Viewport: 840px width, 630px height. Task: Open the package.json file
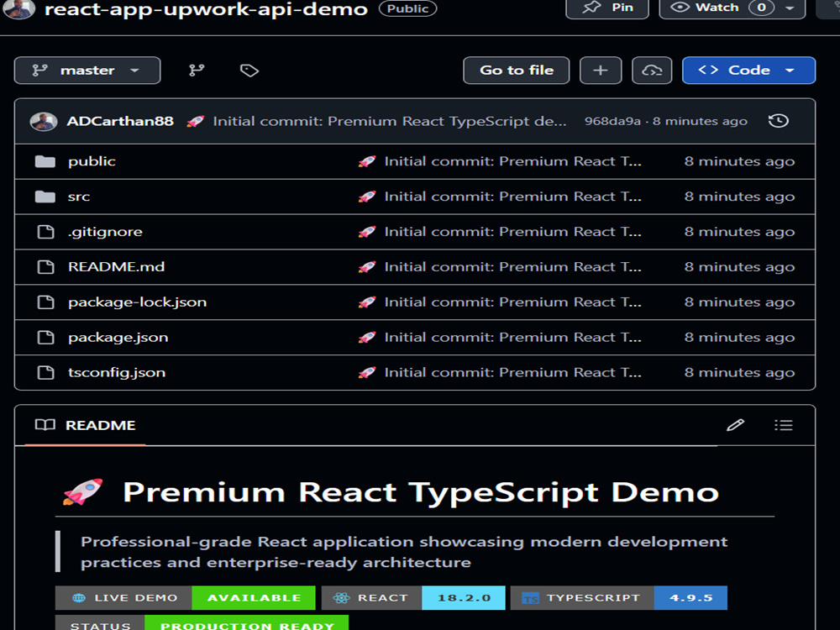point(118,338)
